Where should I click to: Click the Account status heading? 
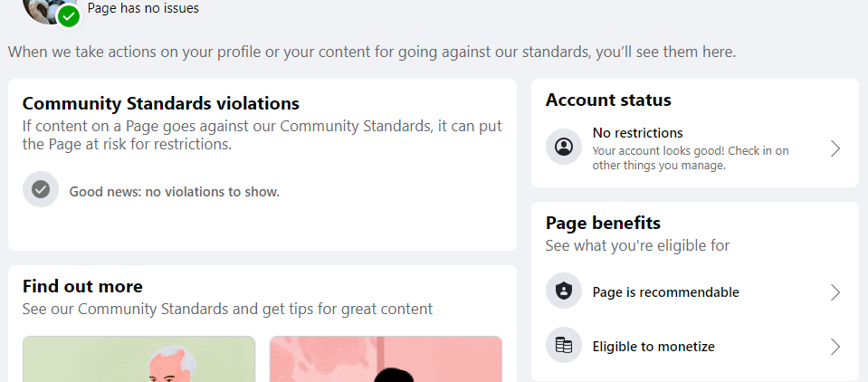[608, 100]
